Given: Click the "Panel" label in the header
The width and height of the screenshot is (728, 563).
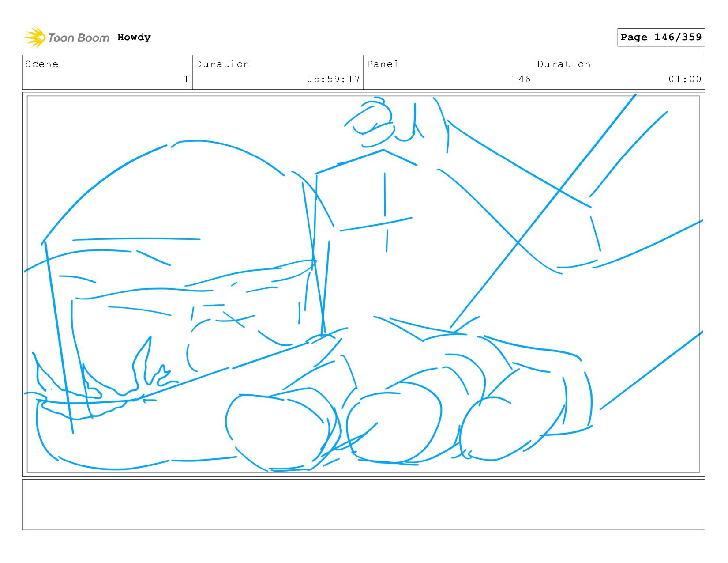Looking at the screenshot, I should pos(383,64).
